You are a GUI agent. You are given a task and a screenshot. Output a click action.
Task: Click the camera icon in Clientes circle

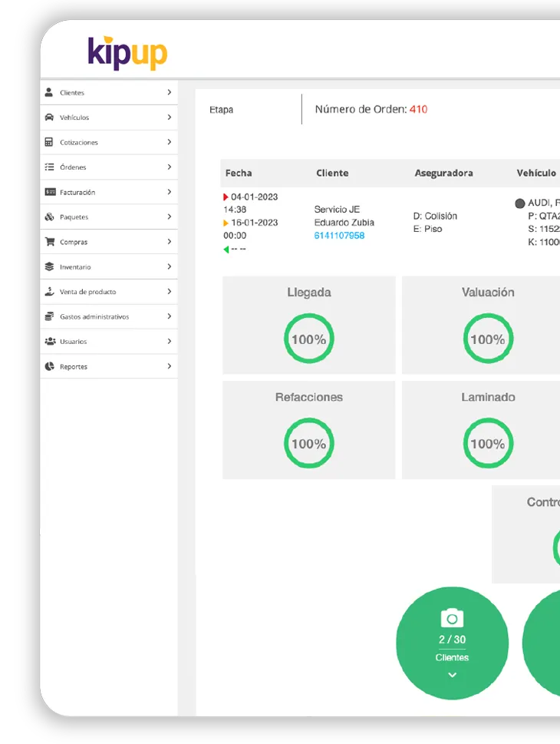452,618
